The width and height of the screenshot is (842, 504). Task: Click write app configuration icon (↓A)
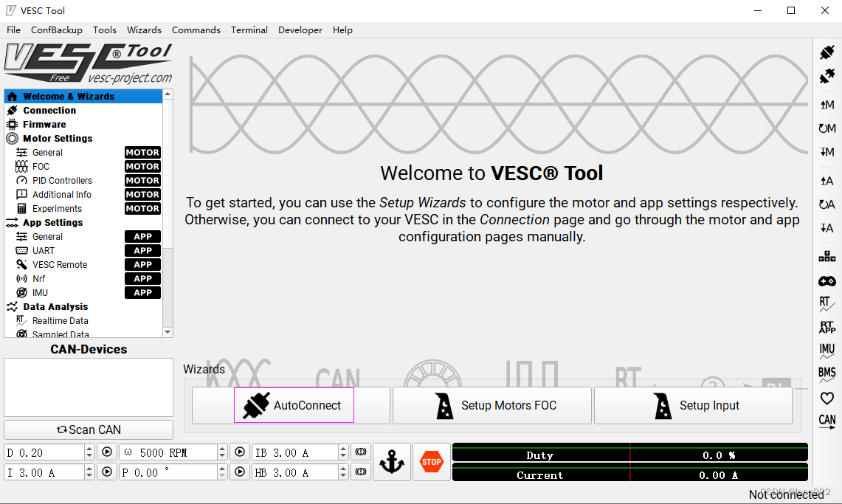pyautogui.click(x=827, y=228)
